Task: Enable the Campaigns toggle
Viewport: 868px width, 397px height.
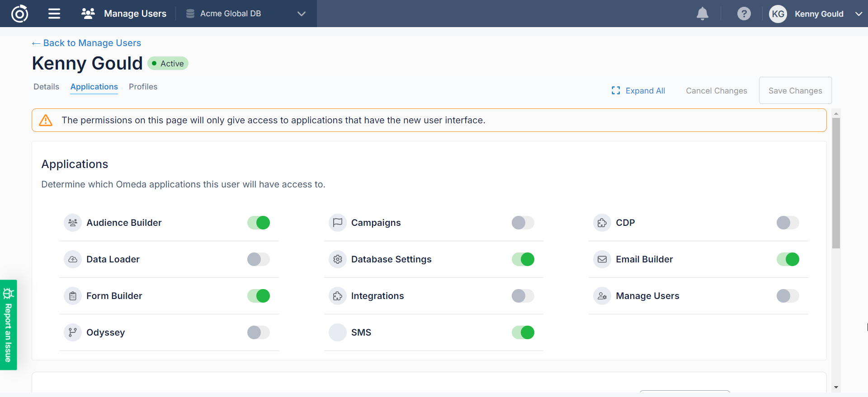Action: (523, 223)
